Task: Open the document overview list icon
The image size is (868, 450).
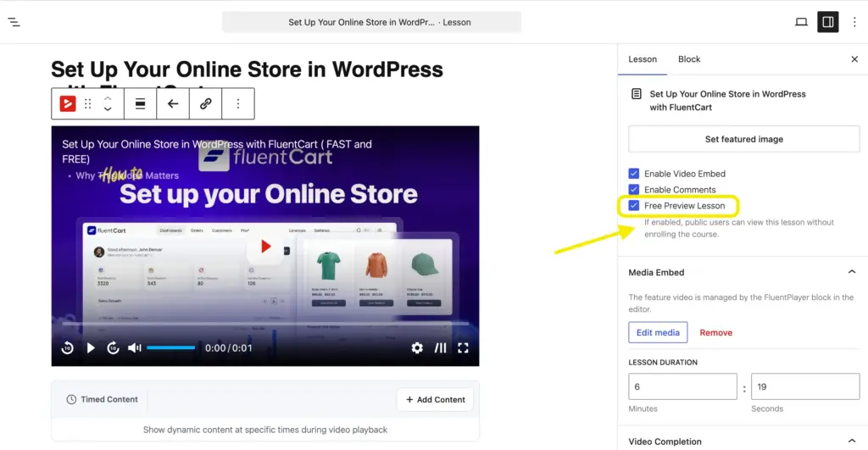Action: (14, 22)
